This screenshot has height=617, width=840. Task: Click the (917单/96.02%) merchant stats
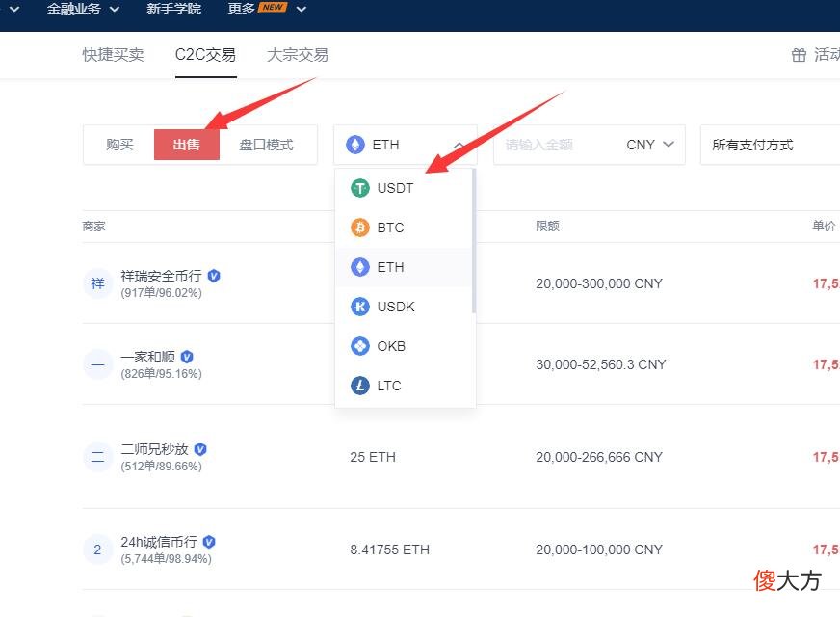coord(161,293)
